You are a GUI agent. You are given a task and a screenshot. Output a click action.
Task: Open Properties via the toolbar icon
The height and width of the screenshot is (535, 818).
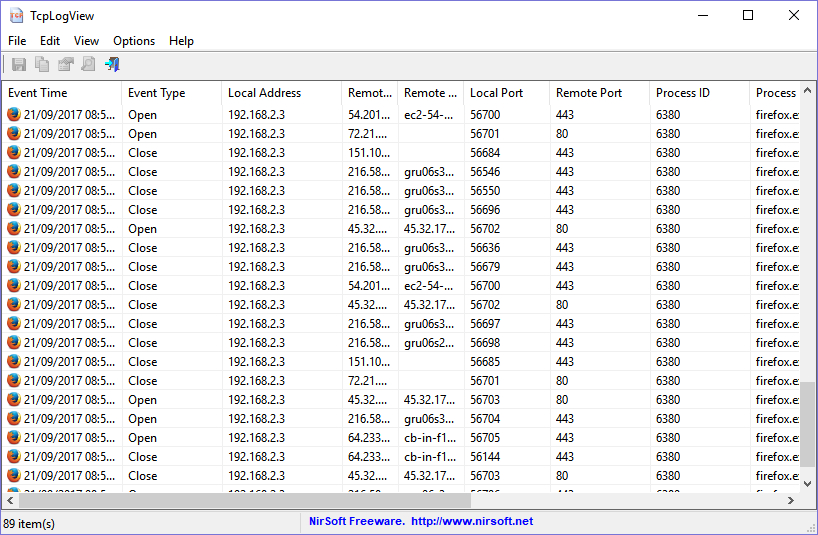pyautogui.click(x=65, y=65)
